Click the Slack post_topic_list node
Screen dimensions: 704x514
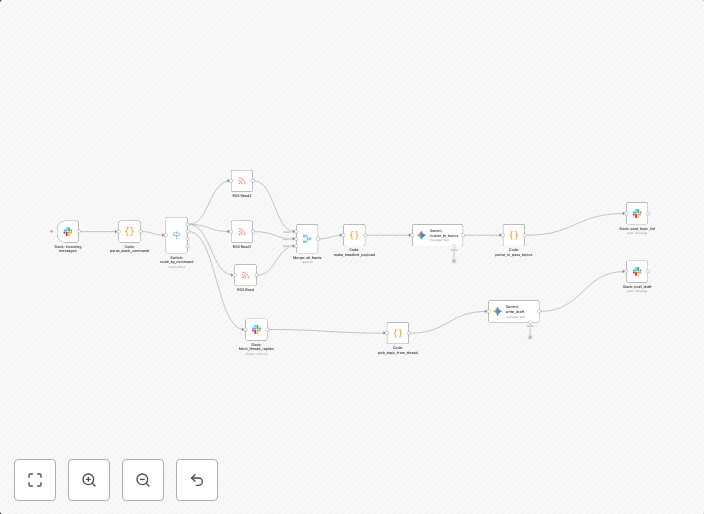637,214
